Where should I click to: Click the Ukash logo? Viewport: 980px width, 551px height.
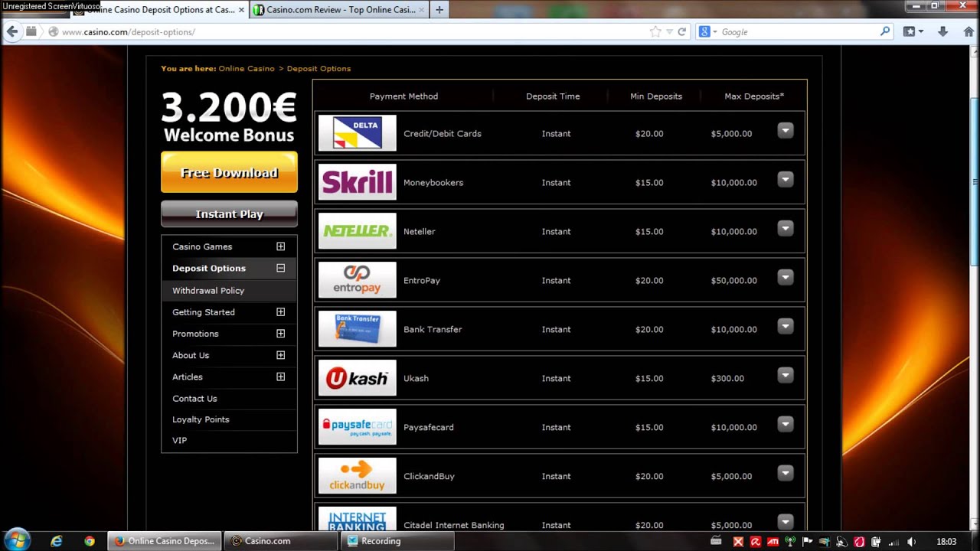pyautogui.click(x=358, y=378)
